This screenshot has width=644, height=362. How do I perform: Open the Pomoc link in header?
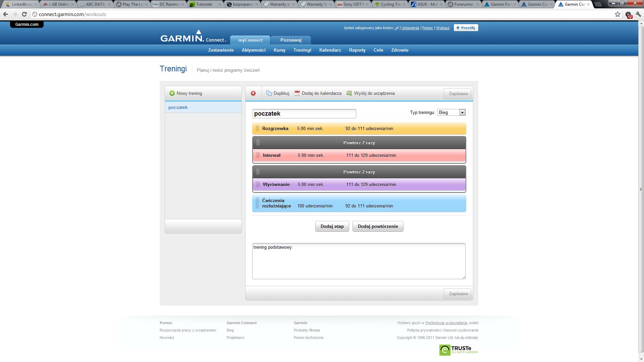point(428,28)
